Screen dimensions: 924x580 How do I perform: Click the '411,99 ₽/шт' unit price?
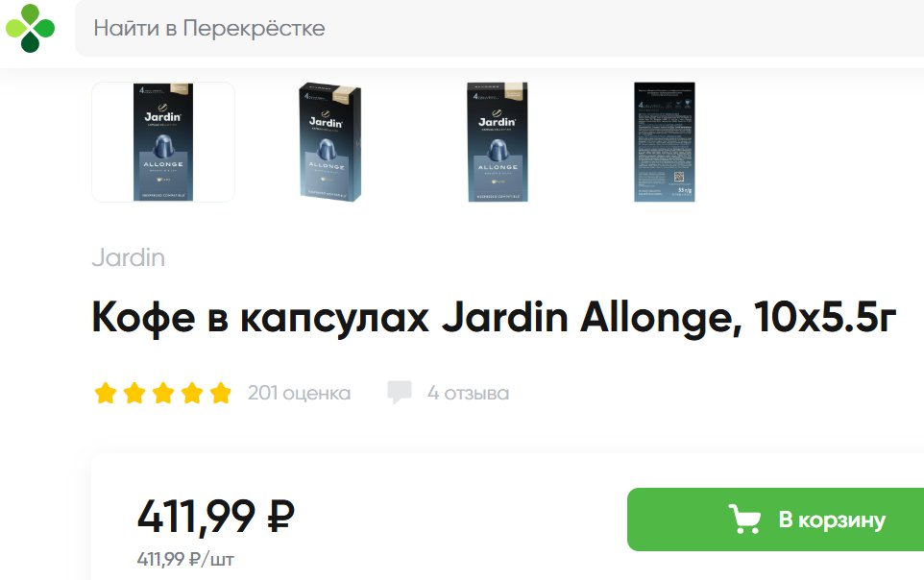[185, 559]
